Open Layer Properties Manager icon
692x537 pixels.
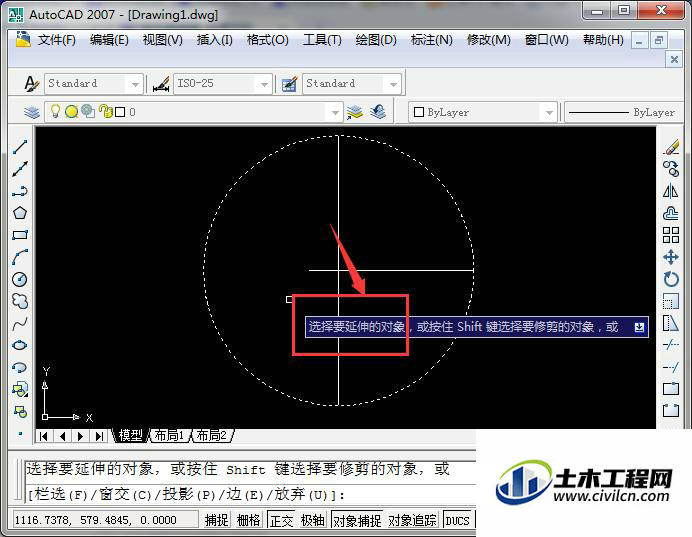[32, 112]
